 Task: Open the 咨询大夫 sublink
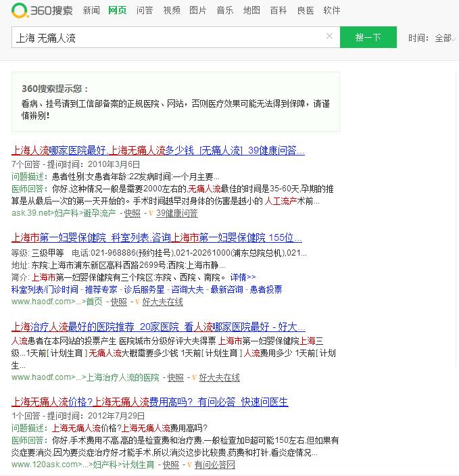tap(187, 289)
